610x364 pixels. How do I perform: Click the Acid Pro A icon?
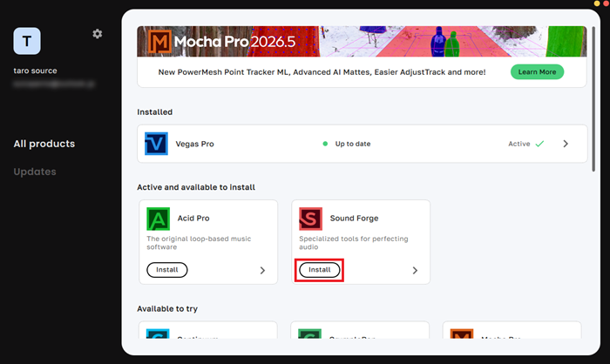pyautogui.click(x=158, y=219)
